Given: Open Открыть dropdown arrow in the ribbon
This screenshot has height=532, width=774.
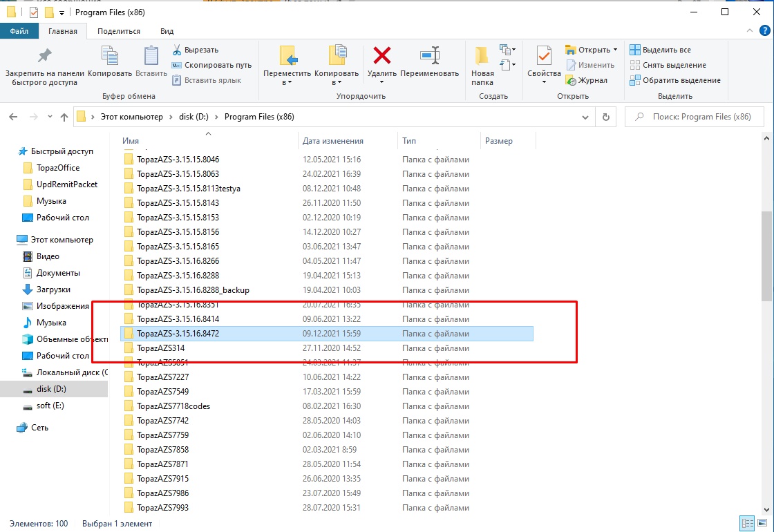Looking at the screenshot, I should [x=615, y=50].
